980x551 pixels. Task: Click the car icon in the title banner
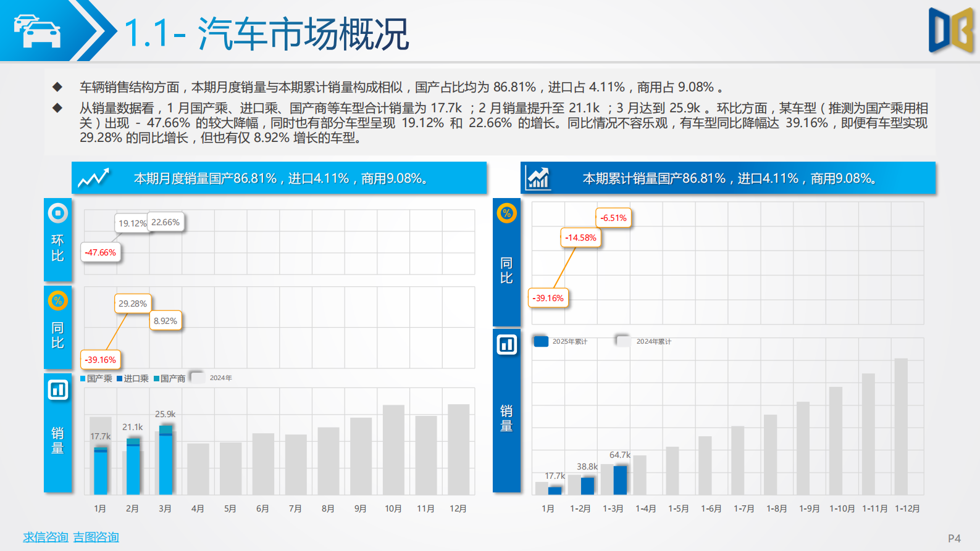37,31
